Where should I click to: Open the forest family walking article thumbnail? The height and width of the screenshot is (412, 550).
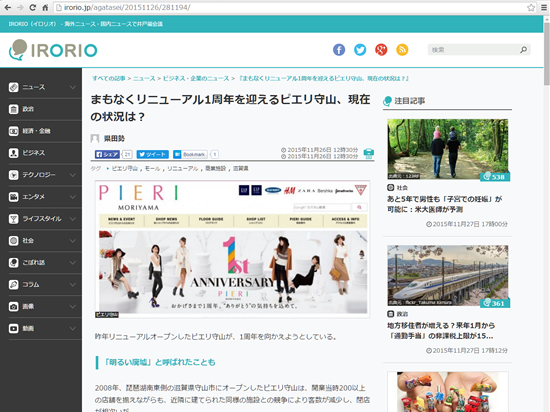coord(448,149)
